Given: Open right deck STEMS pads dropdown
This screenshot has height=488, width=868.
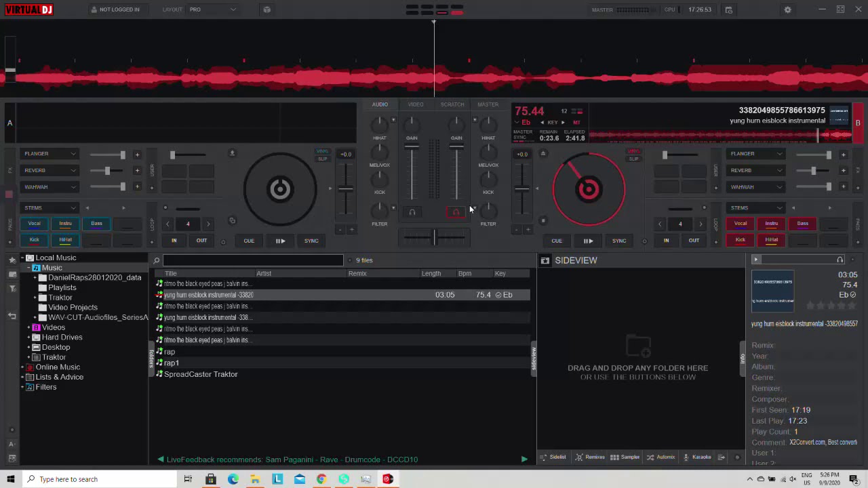Looking at the screenshot, I should click(755, 208).
